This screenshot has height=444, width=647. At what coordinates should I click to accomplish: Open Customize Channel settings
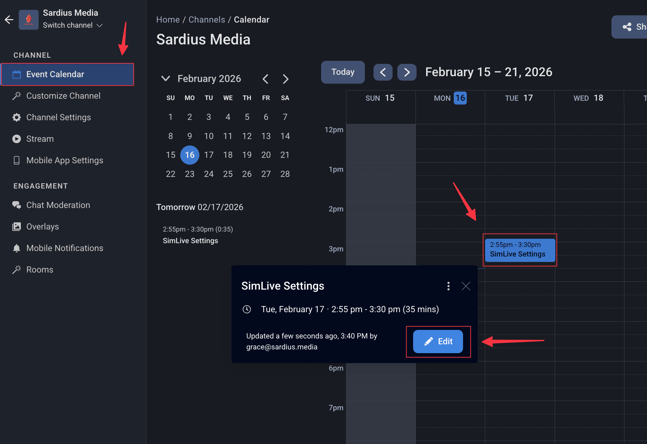[63, 96]
